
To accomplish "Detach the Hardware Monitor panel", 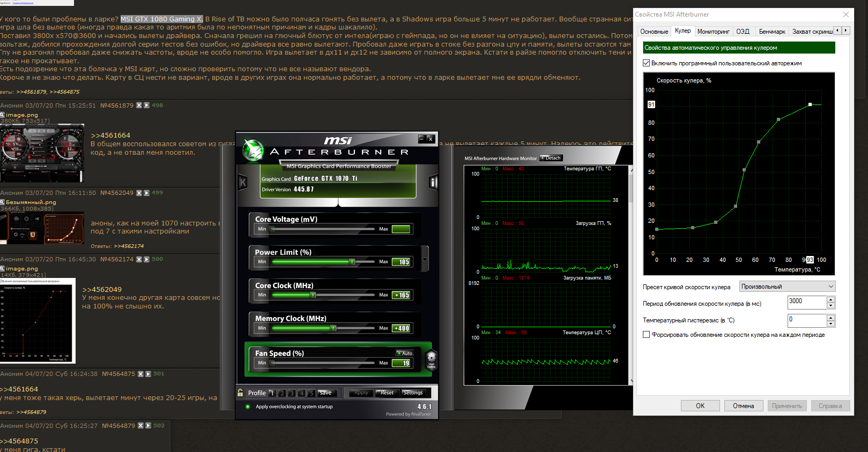I will coord(551,158).
